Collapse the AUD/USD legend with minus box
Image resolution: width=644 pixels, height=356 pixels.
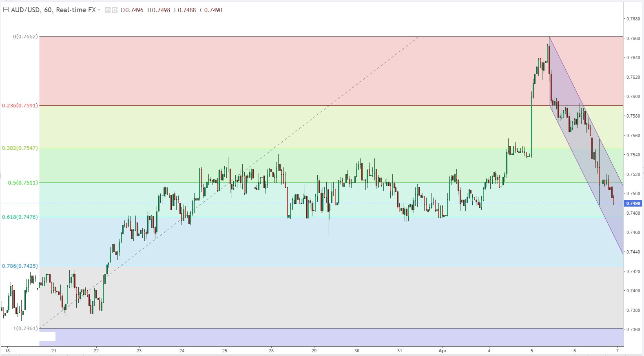pos(6,10)
